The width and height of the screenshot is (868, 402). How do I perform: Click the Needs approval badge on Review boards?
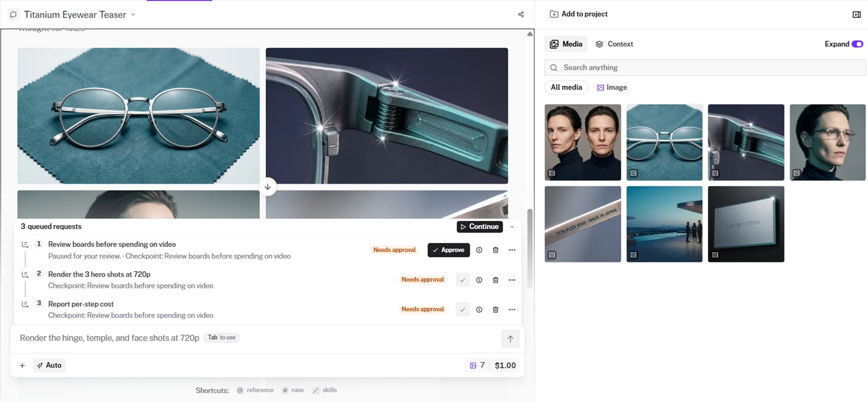point(395,250)
